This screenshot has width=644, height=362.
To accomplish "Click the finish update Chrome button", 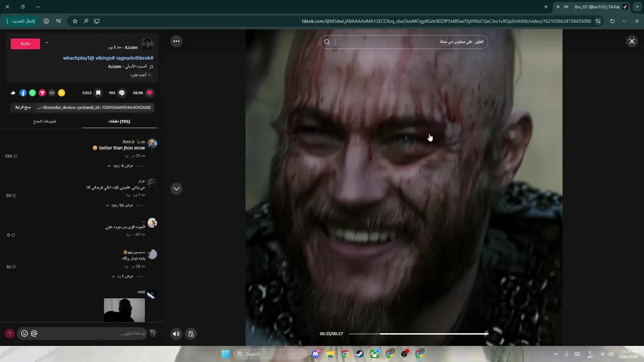I will click(21, 21).
